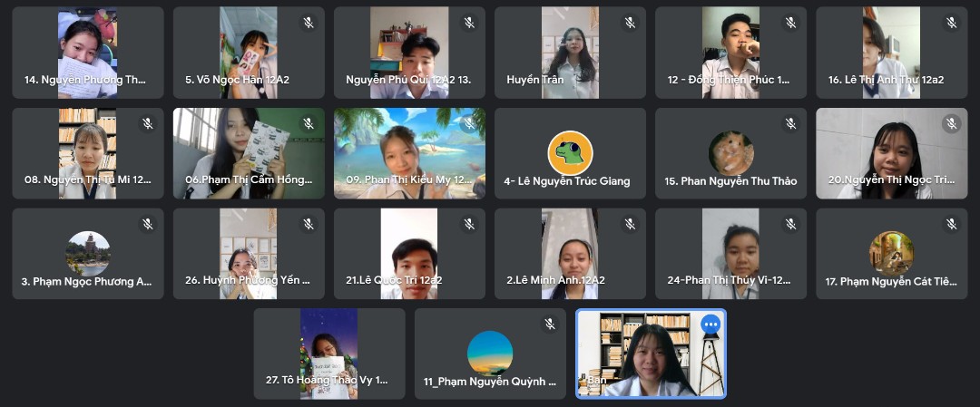Click the muted mic icon on Phạm Nguyễn Cát Tiên's tile
The height and width of the screenshot is (407, 980).
pos(951,224)
